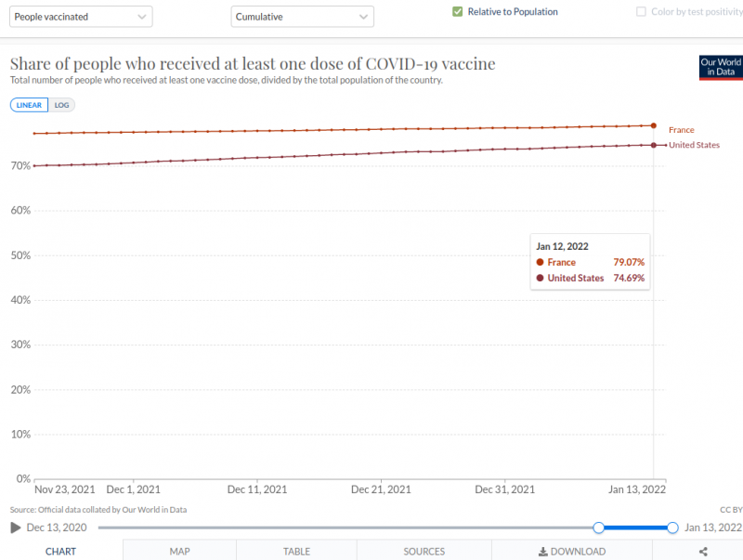Select the CHART tab
The width and height of the screenshot is (743, 560).
pyautogui.click(x=61, y=552)
